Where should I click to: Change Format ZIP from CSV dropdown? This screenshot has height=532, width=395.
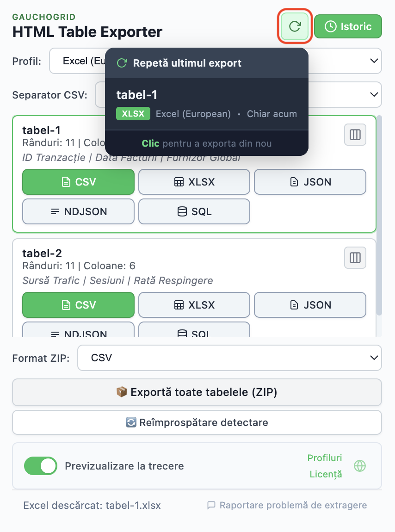(230, 358)
